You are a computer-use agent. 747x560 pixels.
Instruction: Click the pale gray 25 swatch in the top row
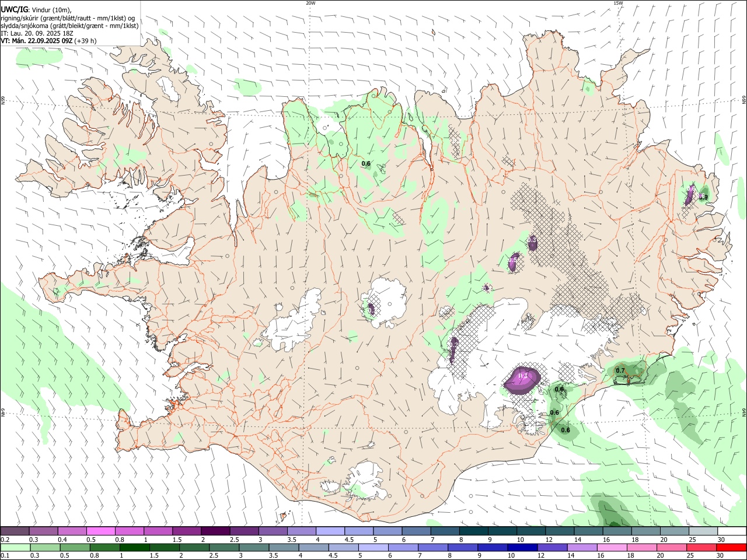point(703,531)
